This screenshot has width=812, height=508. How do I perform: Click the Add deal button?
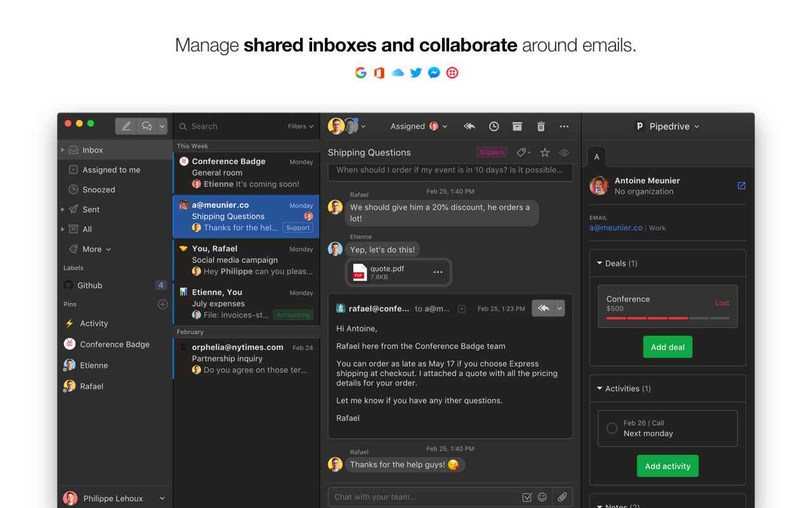pyautogui.click(x=667, y=347)
